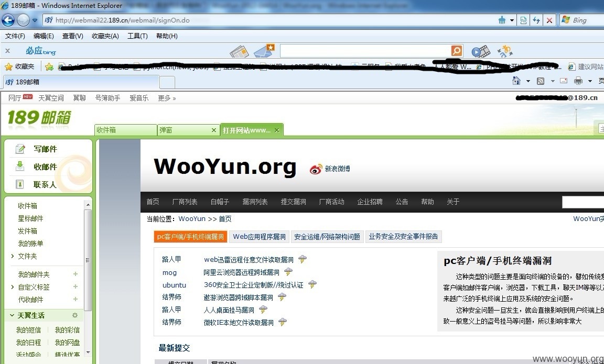The height and width of the screenshot is (364, 604).
Task: Select 星标邮件 in sidebar
Action: tap(30, 218)
